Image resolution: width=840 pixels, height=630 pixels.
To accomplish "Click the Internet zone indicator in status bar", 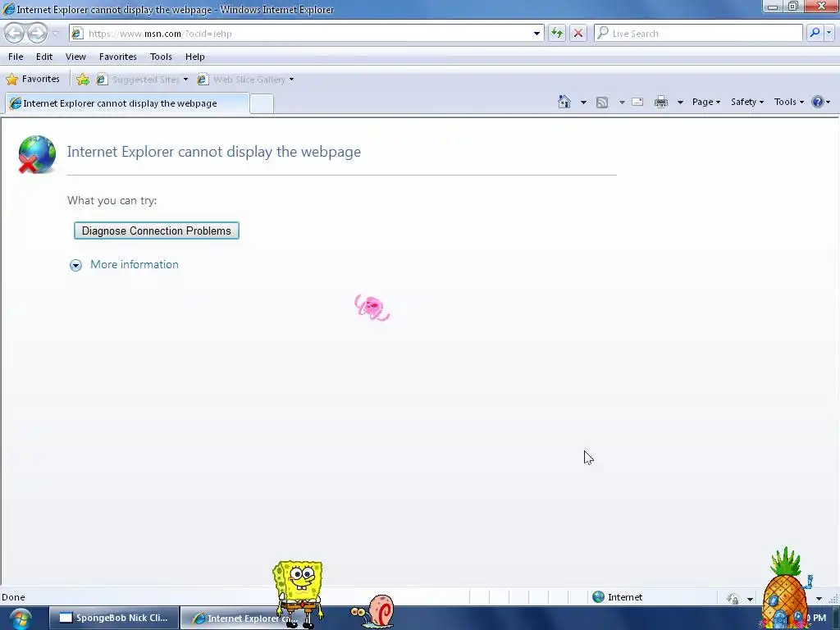I will point(617,597).
